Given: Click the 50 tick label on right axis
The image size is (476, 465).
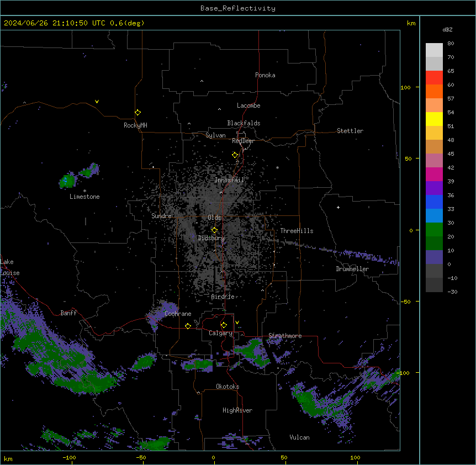Looking at the screenshot, I should point(408,158).
